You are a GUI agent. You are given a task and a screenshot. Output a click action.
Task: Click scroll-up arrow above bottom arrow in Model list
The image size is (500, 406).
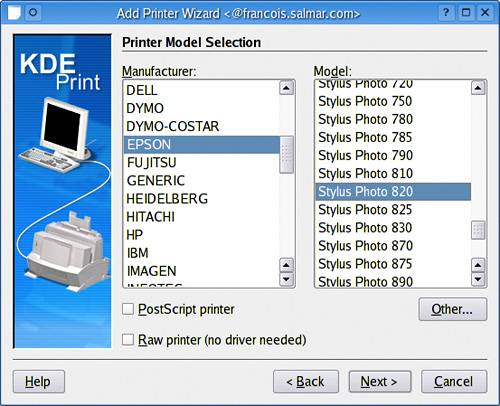coord(478,265)
